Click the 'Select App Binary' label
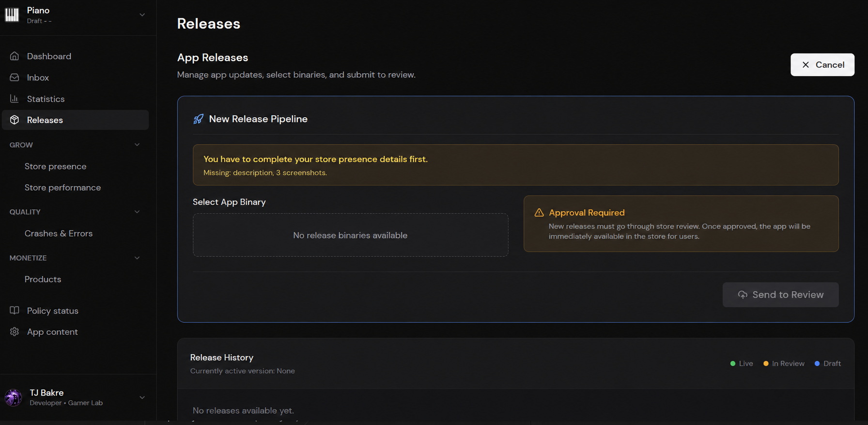 coord(229,202)
